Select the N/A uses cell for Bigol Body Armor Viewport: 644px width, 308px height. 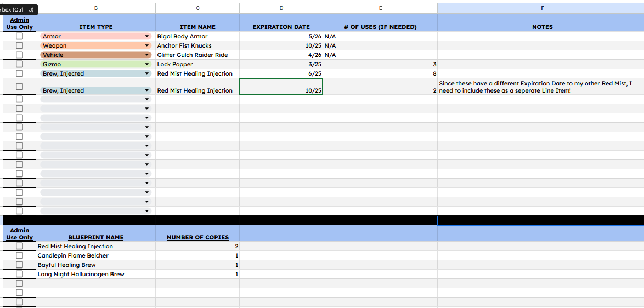tap(380, 37)
